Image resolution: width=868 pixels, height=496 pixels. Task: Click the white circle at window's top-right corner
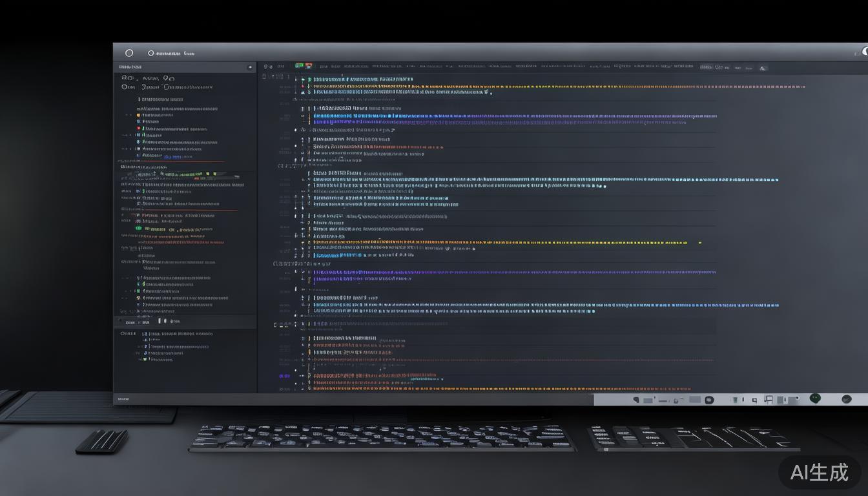click(x=865, y=51)
